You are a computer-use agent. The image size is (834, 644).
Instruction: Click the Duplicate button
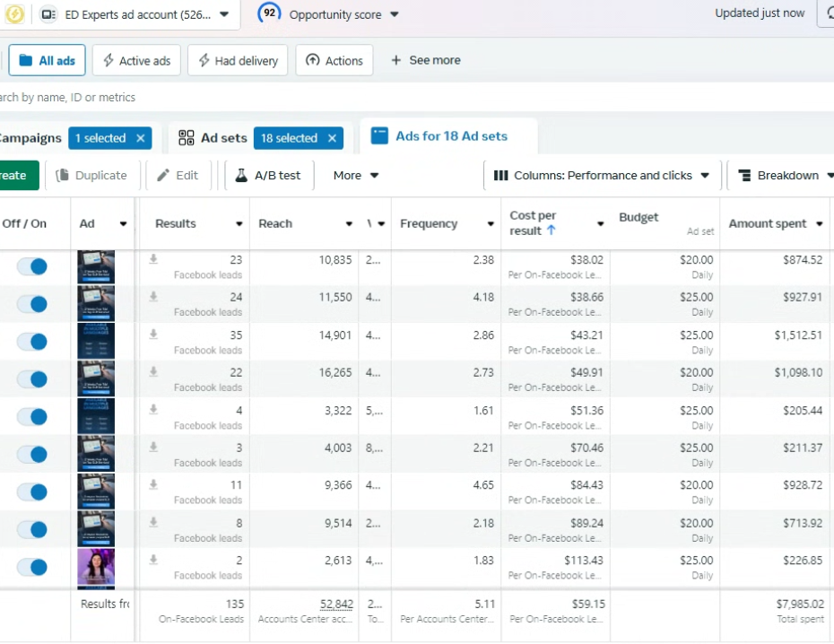point(91,176)
